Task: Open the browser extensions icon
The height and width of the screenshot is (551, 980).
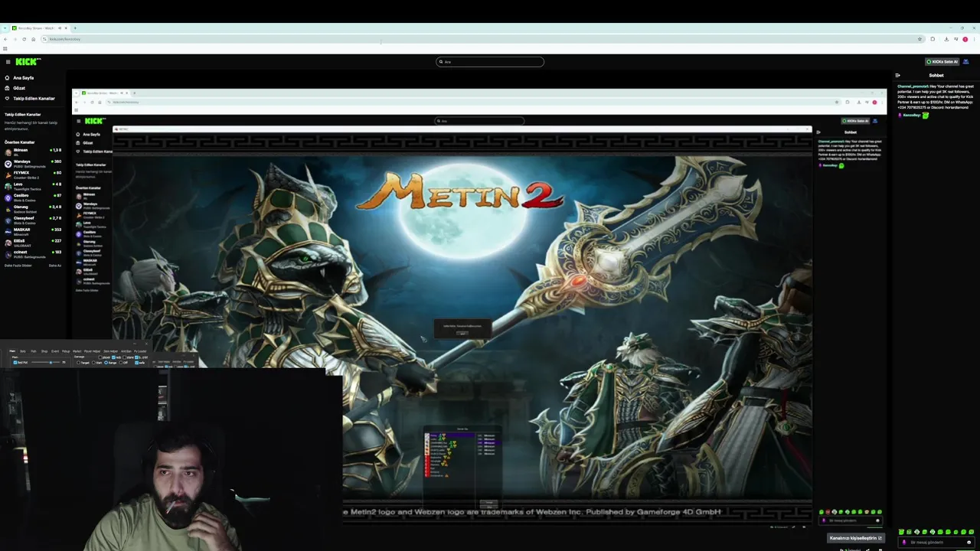Action: pos(933,39)
